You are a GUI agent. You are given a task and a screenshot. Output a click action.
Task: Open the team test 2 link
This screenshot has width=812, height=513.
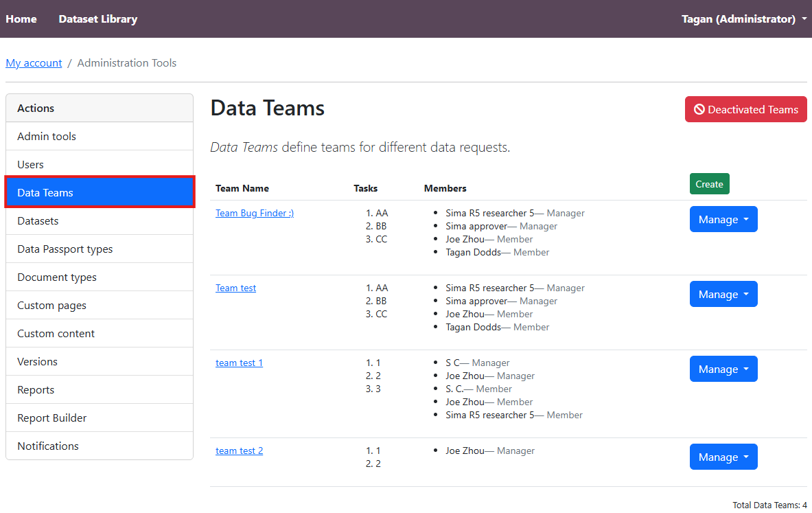[239, 451]
